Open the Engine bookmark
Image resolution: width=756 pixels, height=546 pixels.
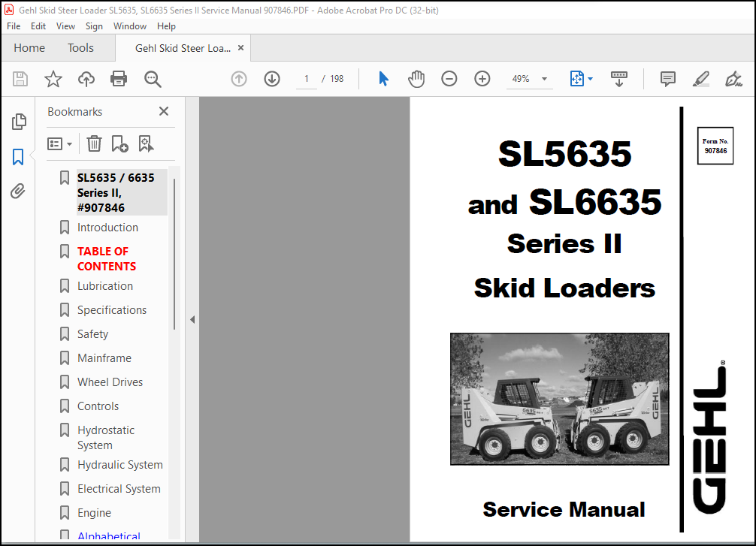(x=94, y=513)
